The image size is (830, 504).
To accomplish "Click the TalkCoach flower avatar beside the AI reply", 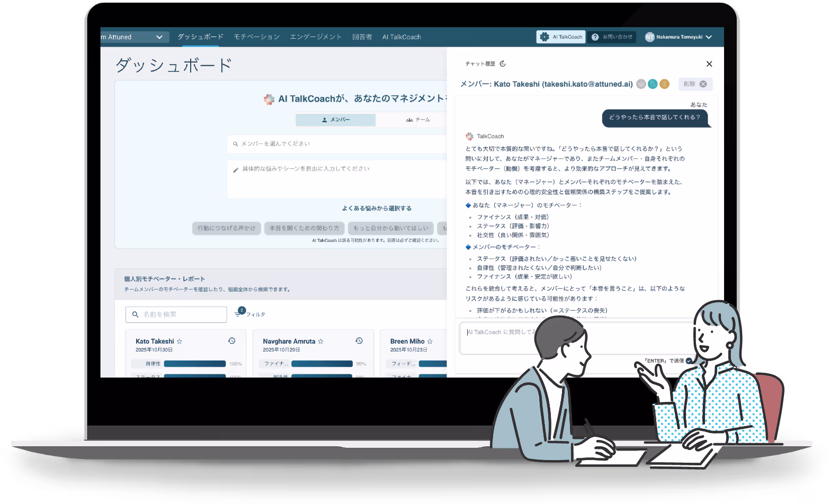I will (x=469, y=136).
